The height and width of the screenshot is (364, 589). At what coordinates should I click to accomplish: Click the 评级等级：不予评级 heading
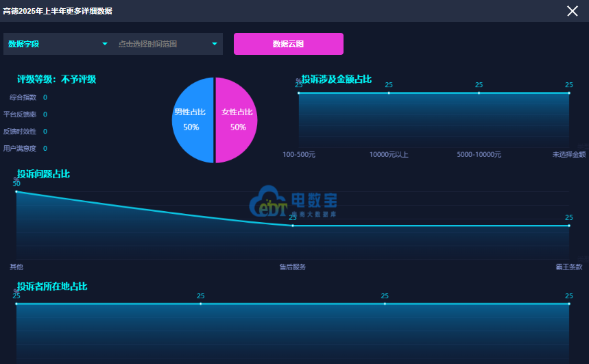[x=57, y=80]
